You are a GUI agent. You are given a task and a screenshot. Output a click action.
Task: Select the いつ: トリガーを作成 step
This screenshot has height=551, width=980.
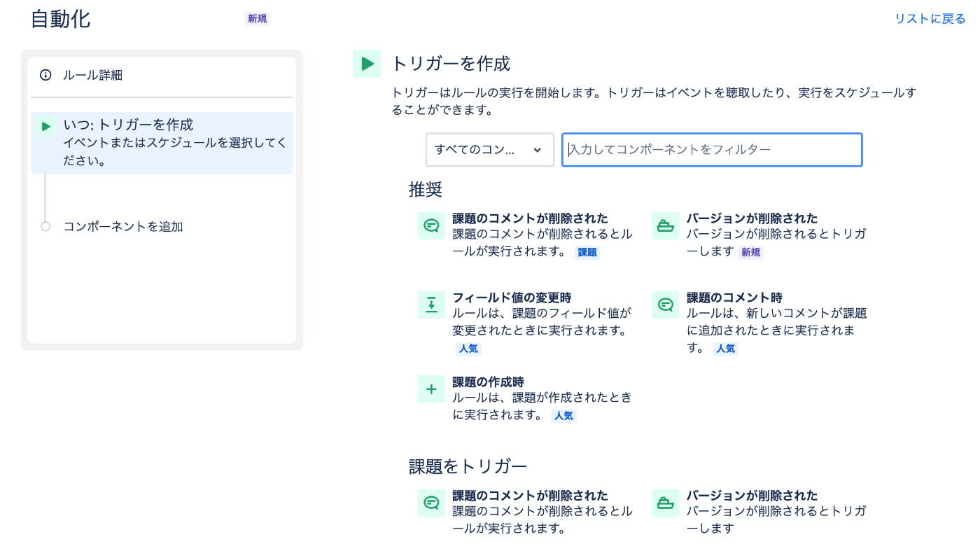[x=162, y=143]
